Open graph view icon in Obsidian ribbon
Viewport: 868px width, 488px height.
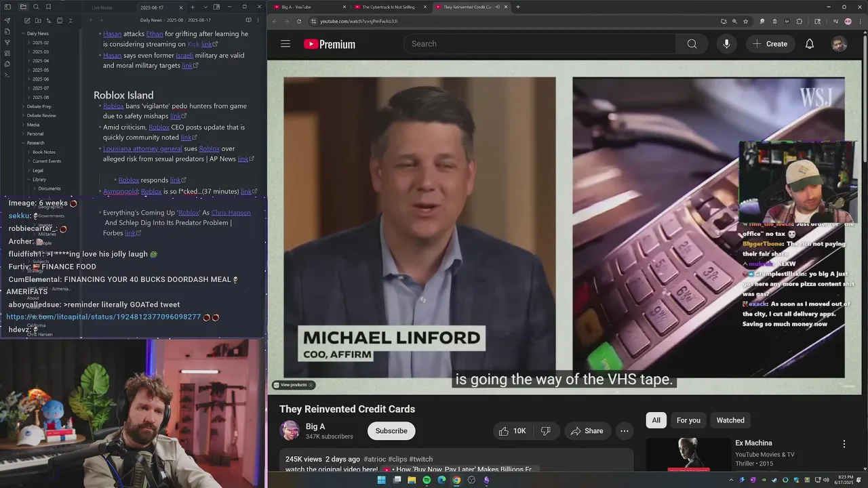pyautogui.click(x=7, y=42)
